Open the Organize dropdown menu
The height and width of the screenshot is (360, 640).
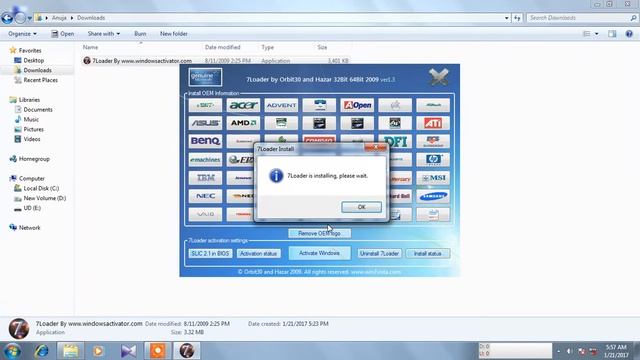(x=22, y=34)
